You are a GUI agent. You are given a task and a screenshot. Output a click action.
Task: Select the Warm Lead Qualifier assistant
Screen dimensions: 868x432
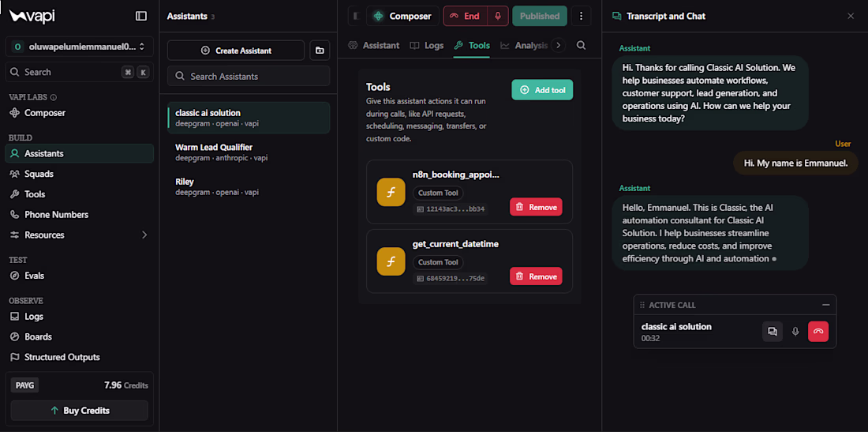[249, 152]
